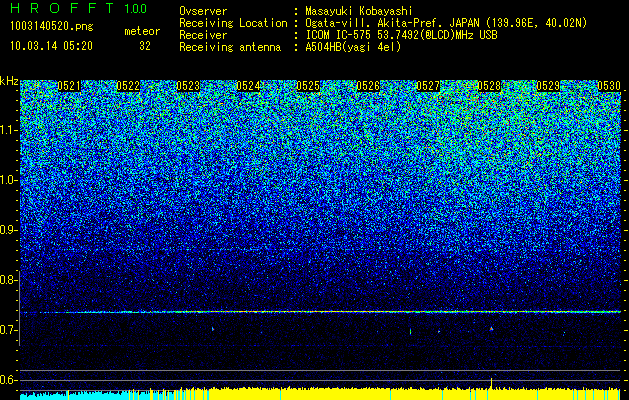Click the 'Receiver' field label

[x=203, y=35]
